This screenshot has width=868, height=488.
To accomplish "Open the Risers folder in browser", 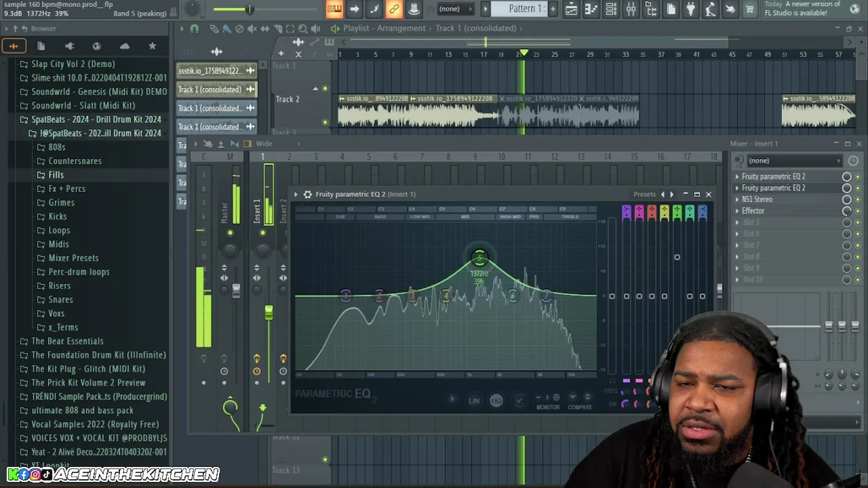I will (x=59, y=285).
